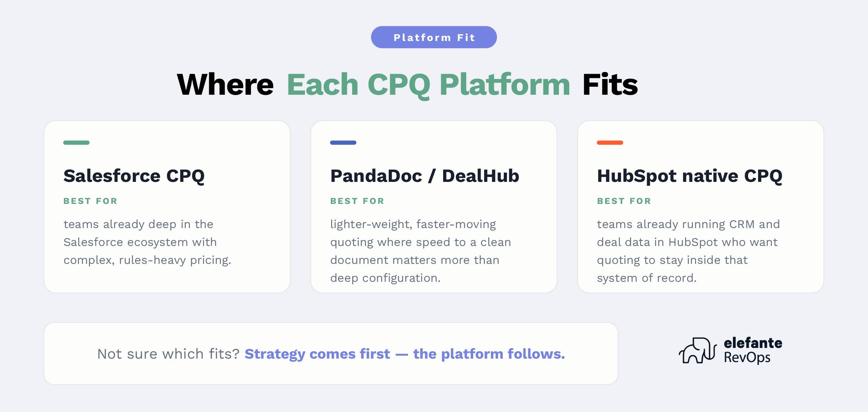Click the Salesforce ecosystem description paragraph

pyautogui.click(x=147, y=242)
